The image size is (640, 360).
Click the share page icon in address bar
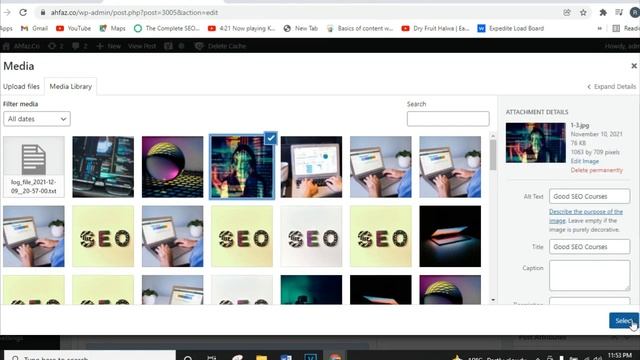point(567,13)
